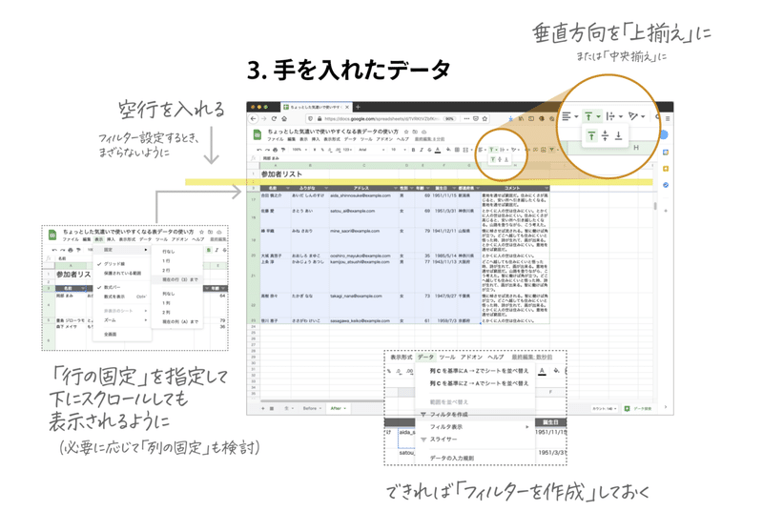Click the browser home icon
This screenshot has width=763, height=532.
coord(284,118)
